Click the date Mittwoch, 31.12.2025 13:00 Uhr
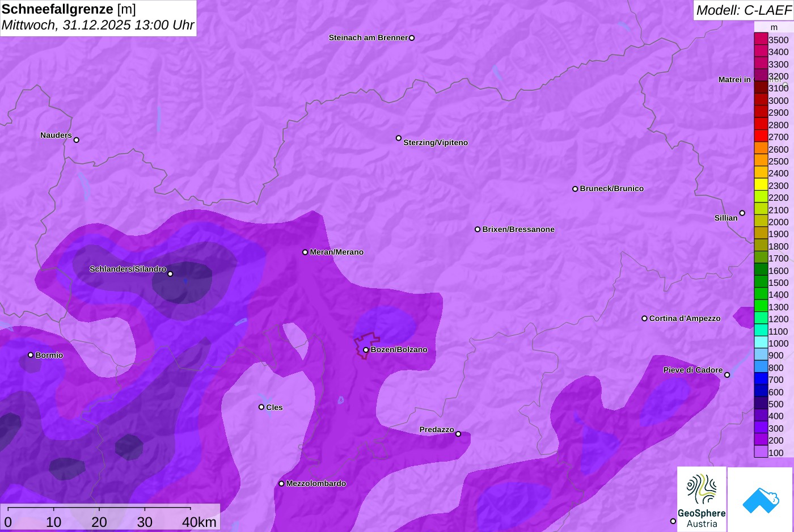794x532 pixels. pos(98,26)
